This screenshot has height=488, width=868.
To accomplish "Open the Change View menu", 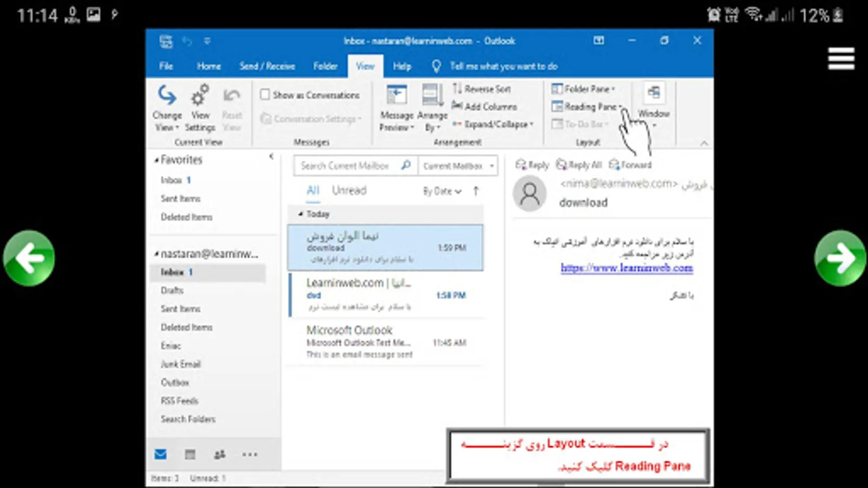I will (167, 107).
